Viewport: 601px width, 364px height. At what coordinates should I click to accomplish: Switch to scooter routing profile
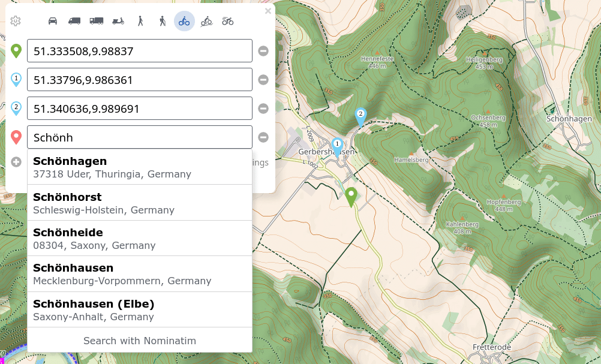coord(118,21)
